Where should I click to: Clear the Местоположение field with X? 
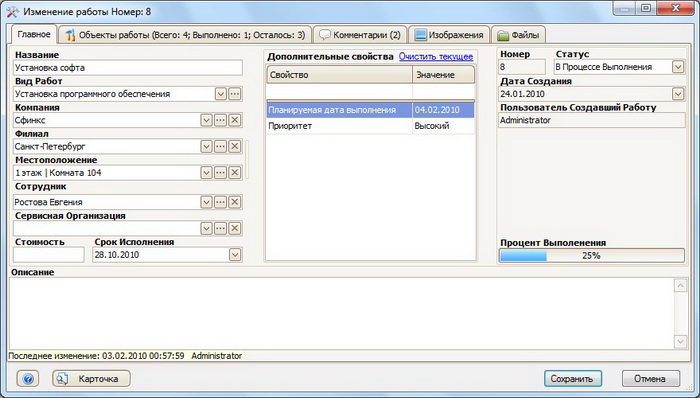tap(235, 173)
